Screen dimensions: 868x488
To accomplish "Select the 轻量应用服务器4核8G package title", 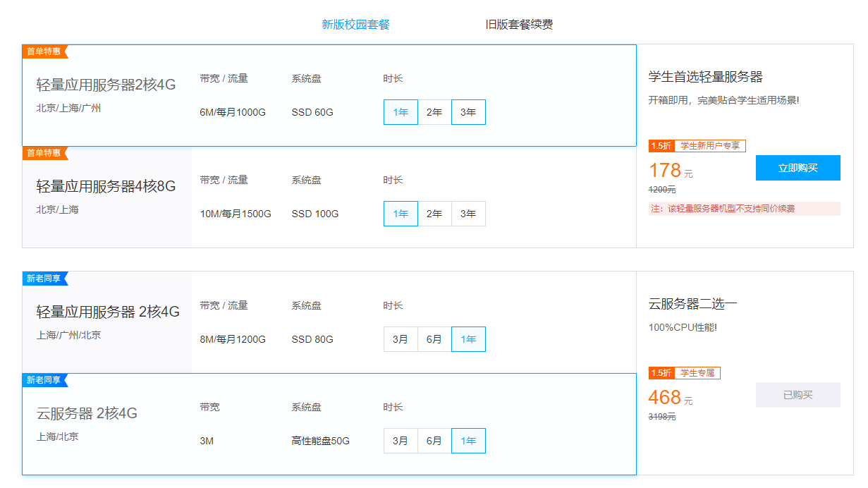I will point(106,187).
